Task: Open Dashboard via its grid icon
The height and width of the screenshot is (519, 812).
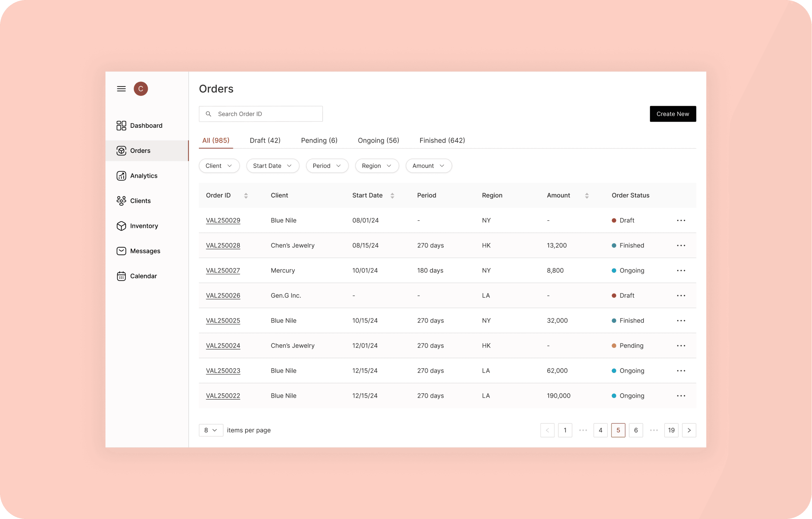Action: (x=121, y=125)
